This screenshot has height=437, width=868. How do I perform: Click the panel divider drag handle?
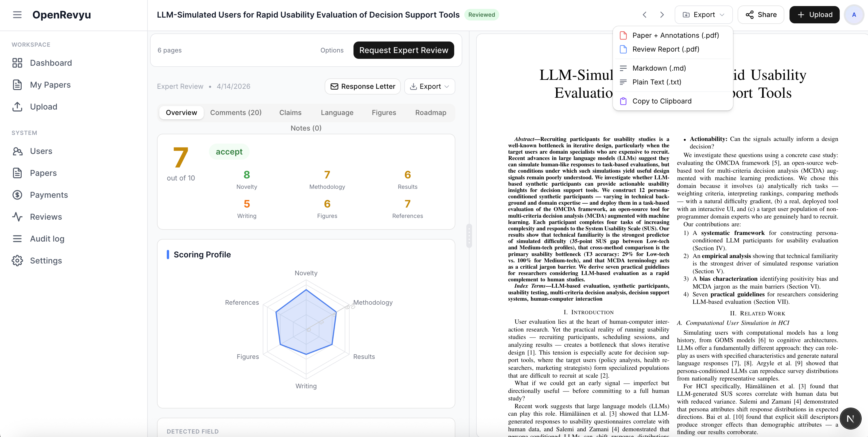[x=469, y=236]
